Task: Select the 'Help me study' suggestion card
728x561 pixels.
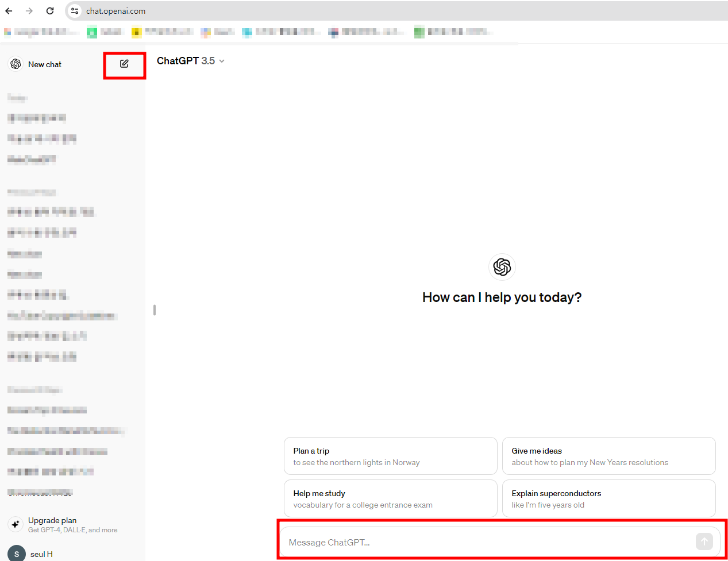Action: click(x=391, y=498)
